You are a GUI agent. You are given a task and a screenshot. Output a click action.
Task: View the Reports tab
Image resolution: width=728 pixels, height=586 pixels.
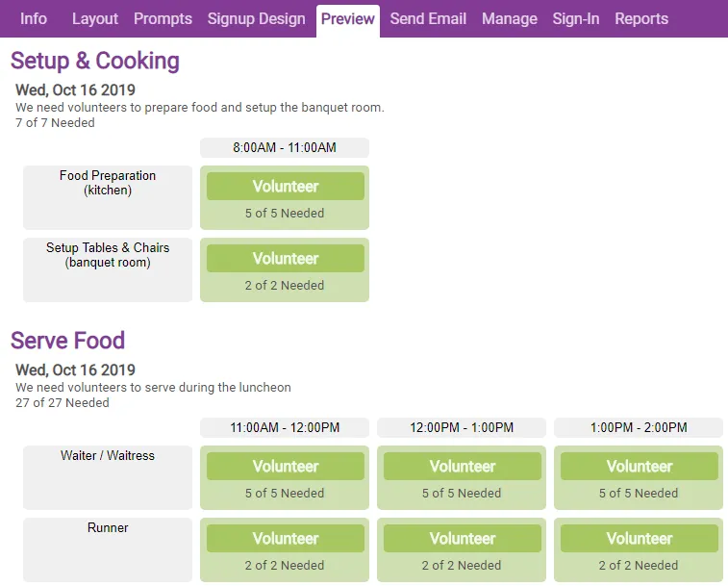click(x=641, y=19)
